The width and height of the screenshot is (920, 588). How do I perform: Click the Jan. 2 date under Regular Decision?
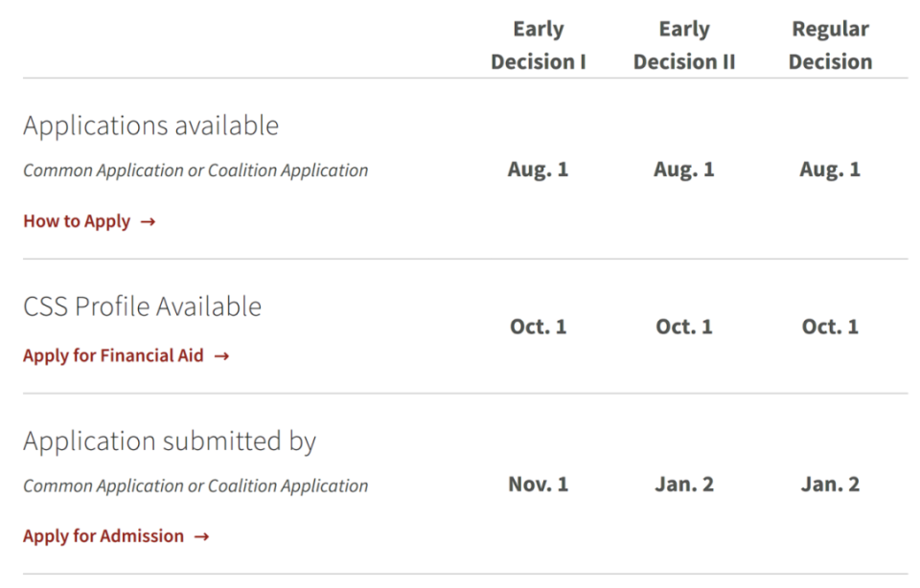point(830,485)
